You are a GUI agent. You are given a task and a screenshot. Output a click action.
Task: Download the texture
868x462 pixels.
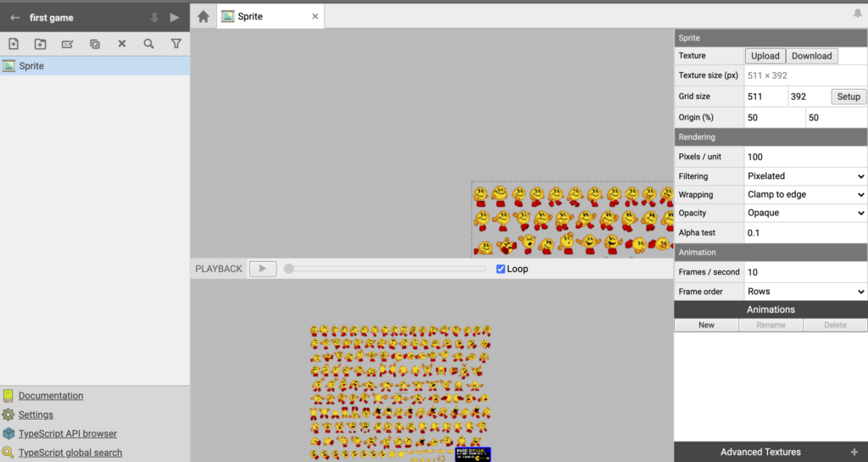pos(811,56)
